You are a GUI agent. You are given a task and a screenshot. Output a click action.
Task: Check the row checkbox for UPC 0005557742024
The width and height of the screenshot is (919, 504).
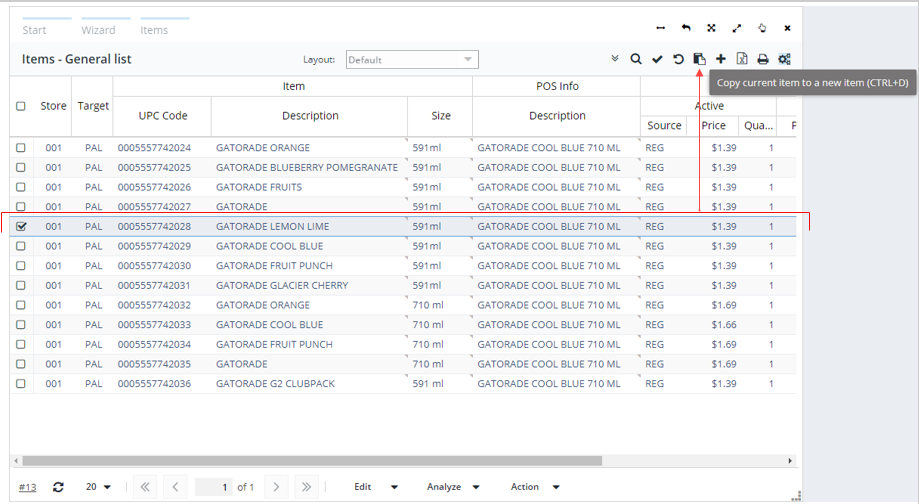(x=21, y=148)
